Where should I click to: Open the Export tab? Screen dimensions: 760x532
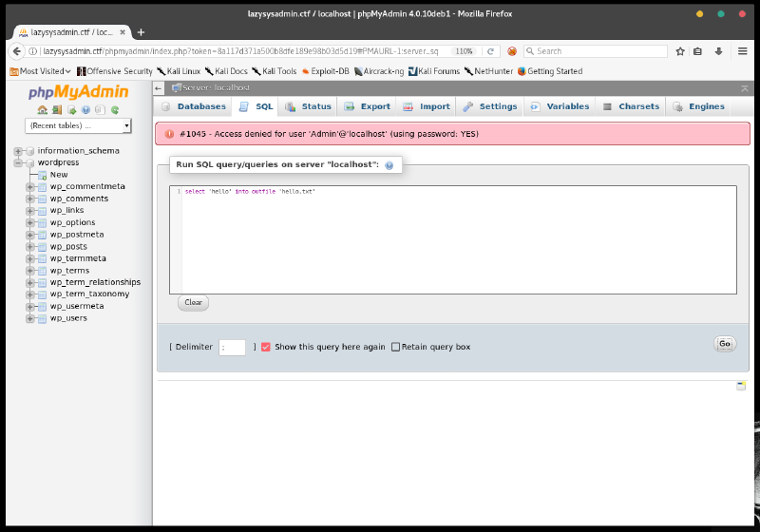tap(367, 107)
